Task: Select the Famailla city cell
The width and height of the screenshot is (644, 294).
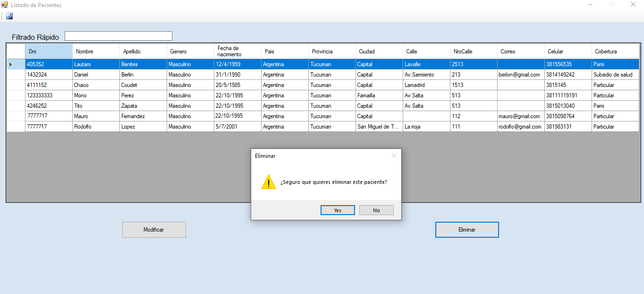Action: [x=379, y=95]
